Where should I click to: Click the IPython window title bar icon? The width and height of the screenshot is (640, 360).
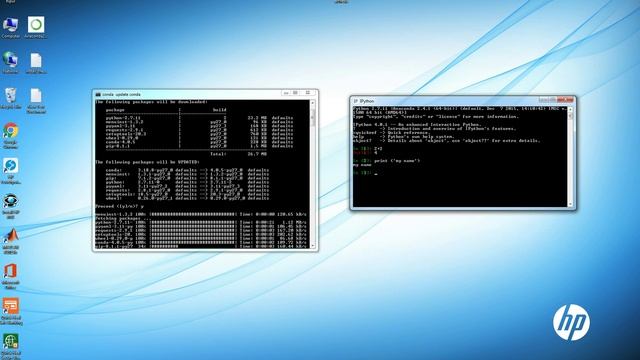point(356,101)
